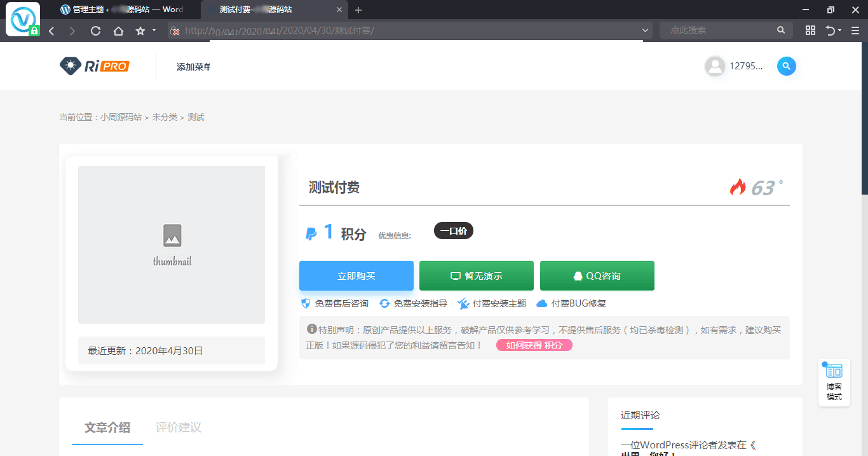Click the thumbnail placeholder image

point(172,245)
